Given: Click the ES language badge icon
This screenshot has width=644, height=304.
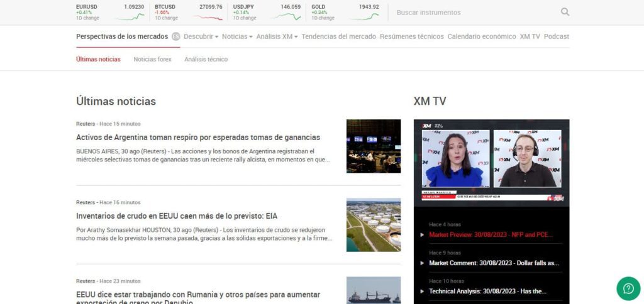Looking at the screenshot, I should tap(176, 36).
